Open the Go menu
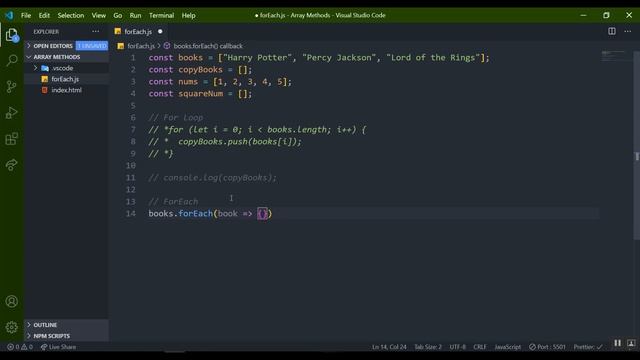 pyautogui.click(x=118, y=16)
